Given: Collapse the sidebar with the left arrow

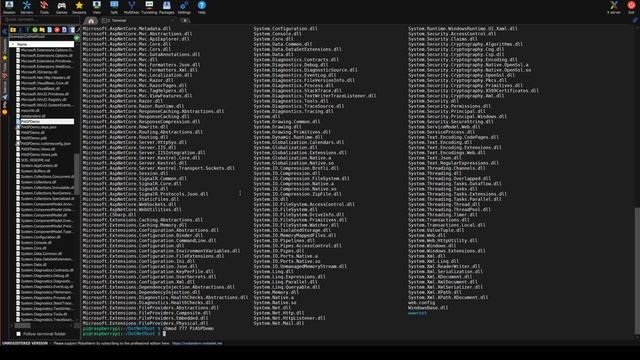Looking at the screenshot, I should click(4, 32).
